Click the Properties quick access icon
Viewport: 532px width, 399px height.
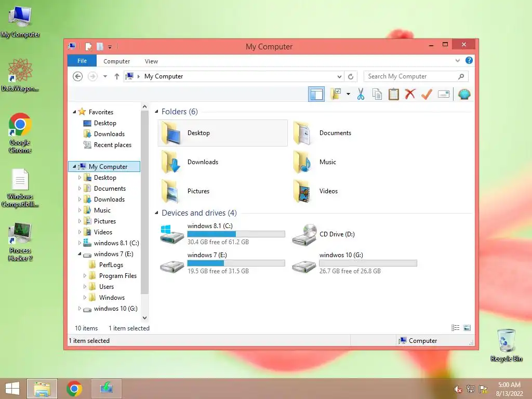coord(88,46)
